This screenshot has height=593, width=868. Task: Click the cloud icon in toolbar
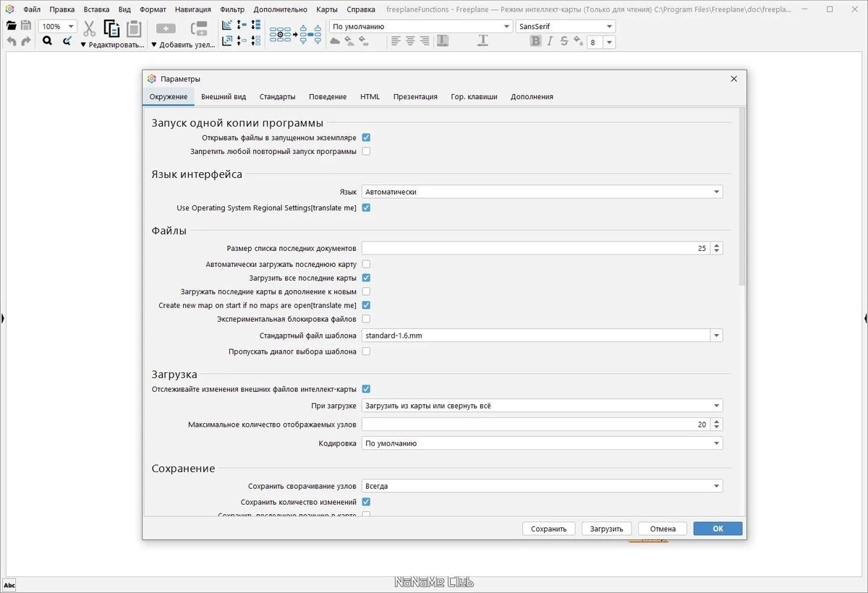tap(335, 41)
